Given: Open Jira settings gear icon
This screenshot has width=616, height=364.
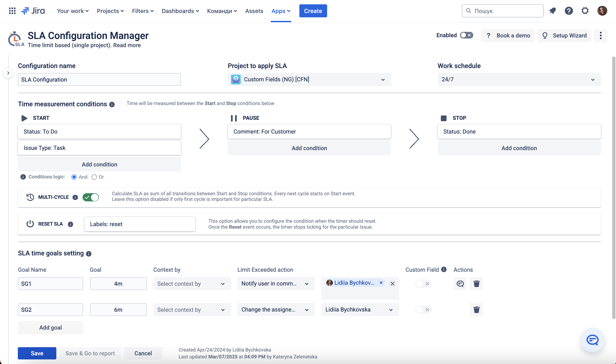Looking at the screenshot, I should pos(585,11).
